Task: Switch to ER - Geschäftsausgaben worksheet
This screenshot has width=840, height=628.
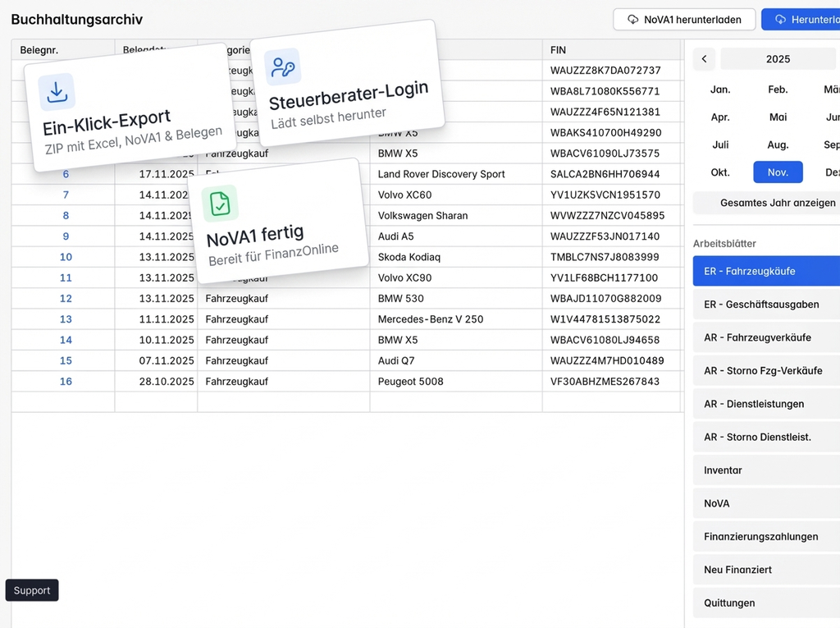Action: coord(766,305)
